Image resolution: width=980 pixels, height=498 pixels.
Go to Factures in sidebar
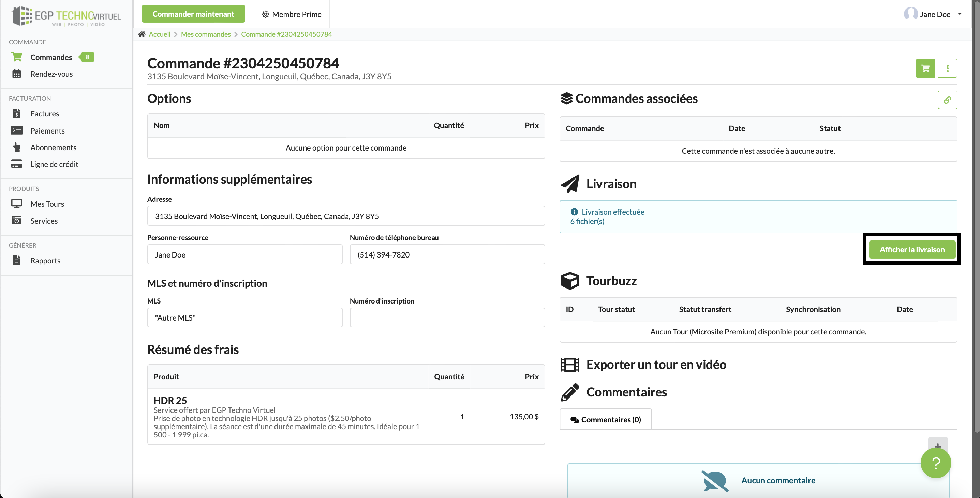pyautogui.click(x=45, y=114)
